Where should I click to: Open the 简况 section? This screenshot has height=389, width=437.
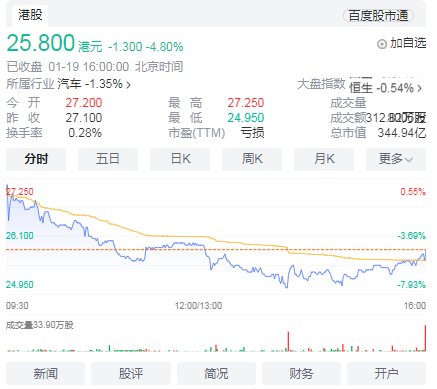[x=216, y=373]
